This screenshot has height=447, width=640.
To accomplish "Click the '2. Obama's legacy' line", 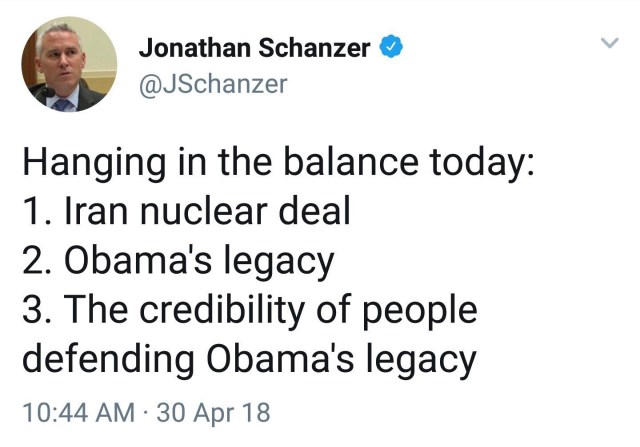I will coord(177,261).
